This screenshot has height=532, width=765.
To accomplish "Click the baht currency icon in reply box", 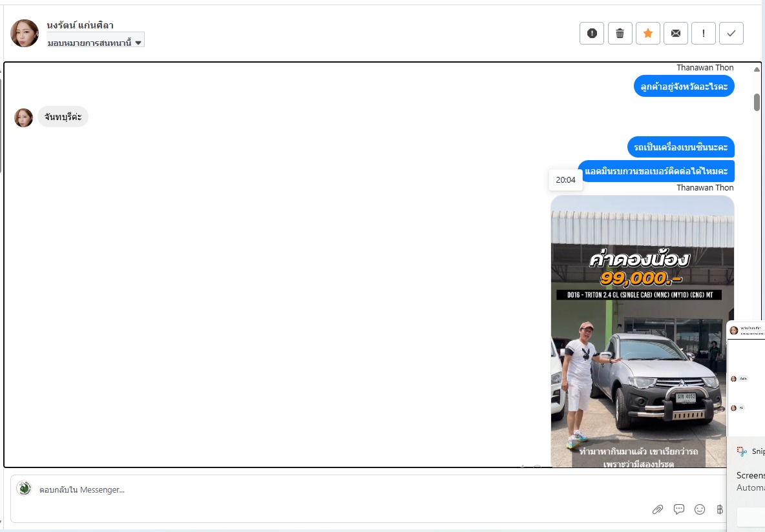I will (x=720, y=509).
